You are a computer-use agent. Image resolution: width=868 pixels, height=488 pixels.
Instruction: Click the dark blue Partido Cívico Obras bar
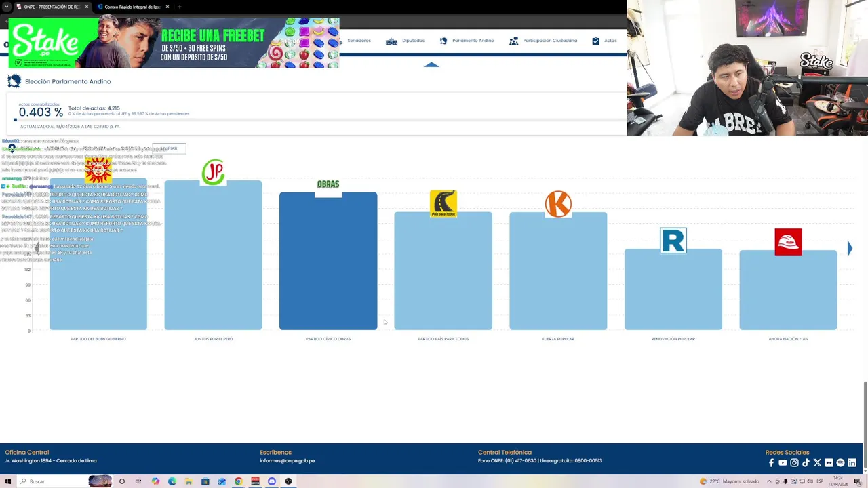328,261
